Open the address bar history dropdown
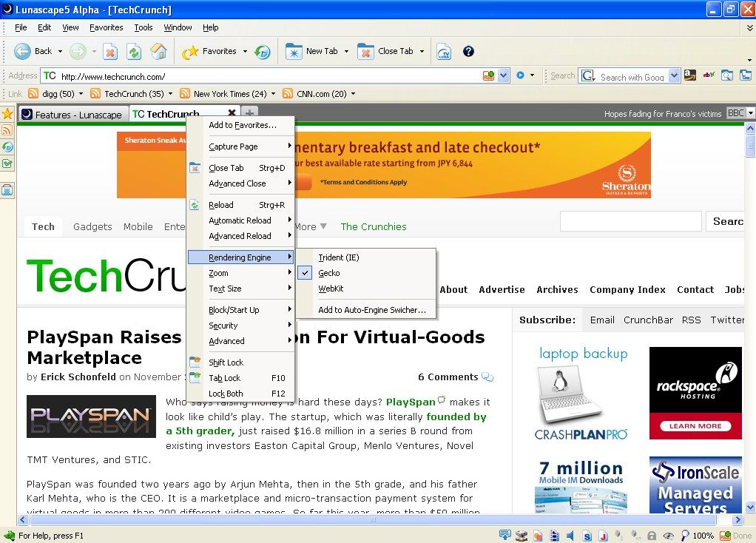Image resolution: width=756 pixels, height=543 pixels. coord(504,75)
